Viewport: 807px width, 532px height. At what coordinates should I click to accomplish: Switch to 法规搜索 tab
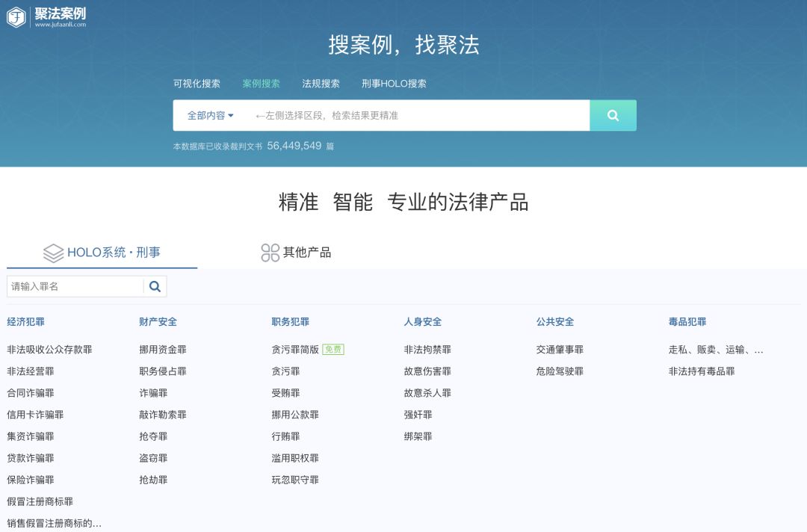(321, 84)
